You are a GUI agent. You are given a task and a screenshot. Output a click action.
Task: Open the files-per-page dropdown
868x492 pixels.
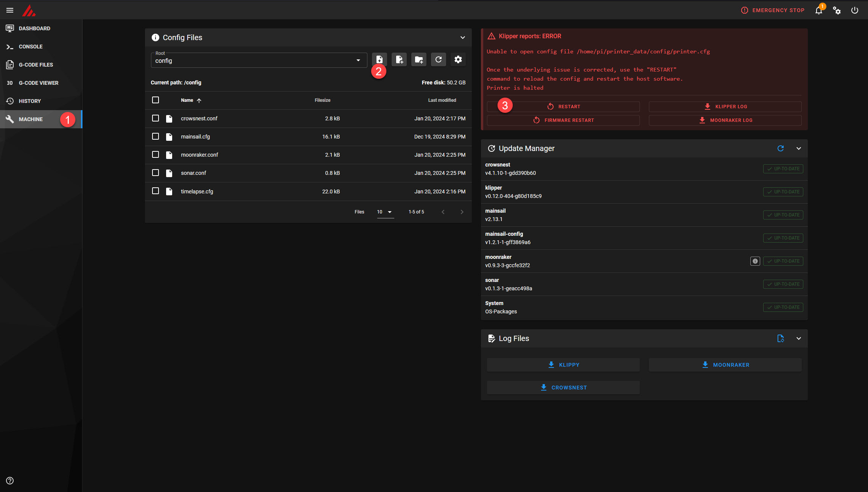(x=385, y=212)
